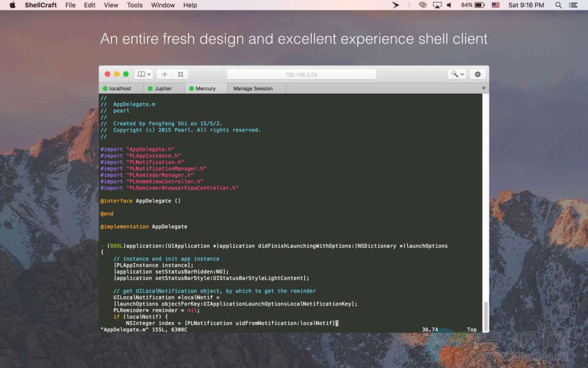This screenshot has width=588, height=368.
Task: Open the Tools menu
Action: coord(135,5)
